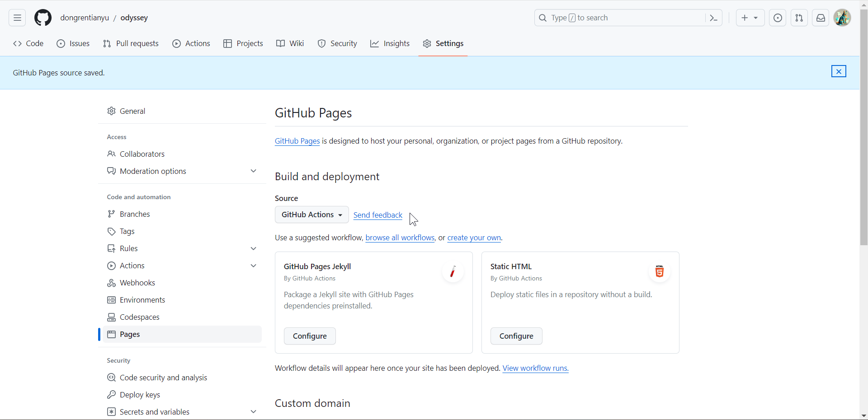868x420 pixels.
Task: Open the hamburger navigation menu
Action: tap(17, 18)
